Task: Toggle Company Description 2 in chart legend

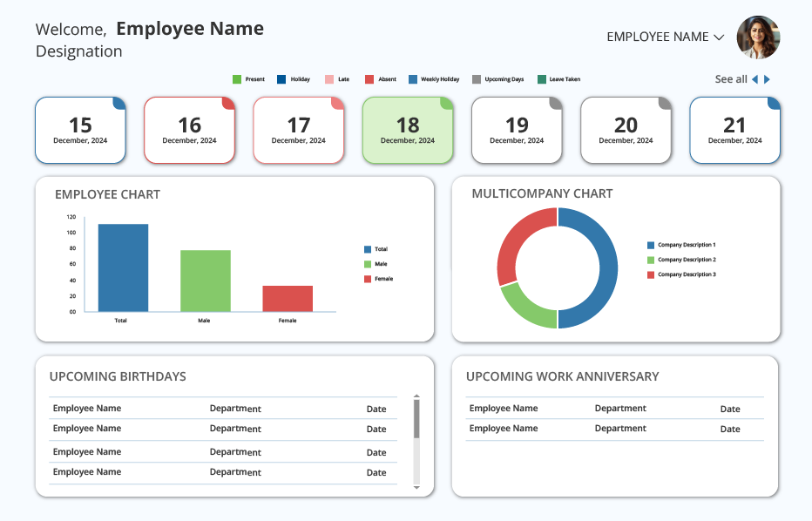Action: click(681, 260)
